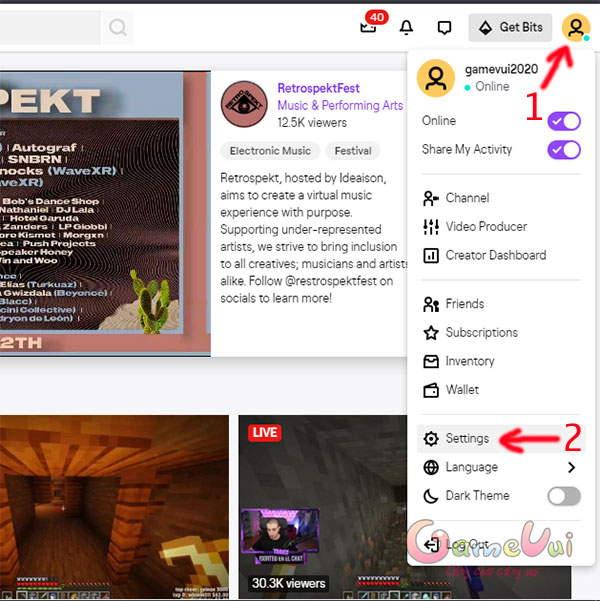Click the Log Out entry
The height and width of the screenshot is (601, 600).
[501, 544]
